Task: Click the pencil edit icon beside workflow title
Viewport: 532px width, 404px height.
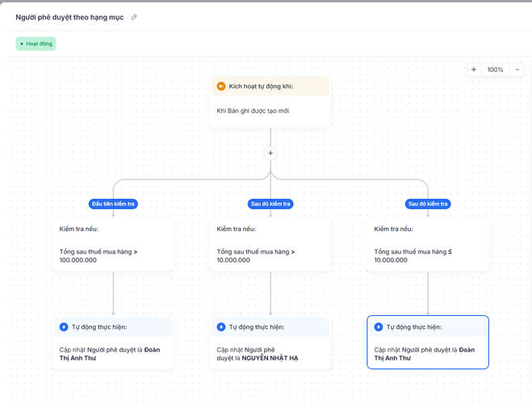Action: pyautogui.click(x=134, y=17)
